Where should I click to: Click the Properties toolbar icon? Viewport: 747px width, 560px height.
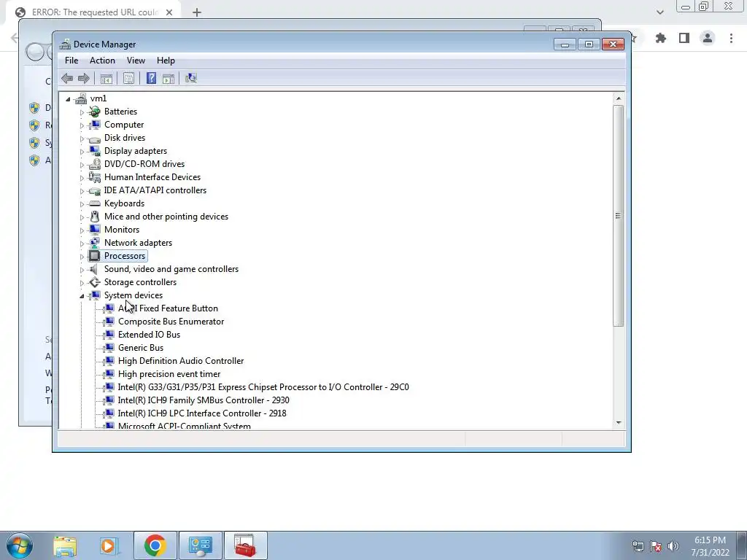128,79
